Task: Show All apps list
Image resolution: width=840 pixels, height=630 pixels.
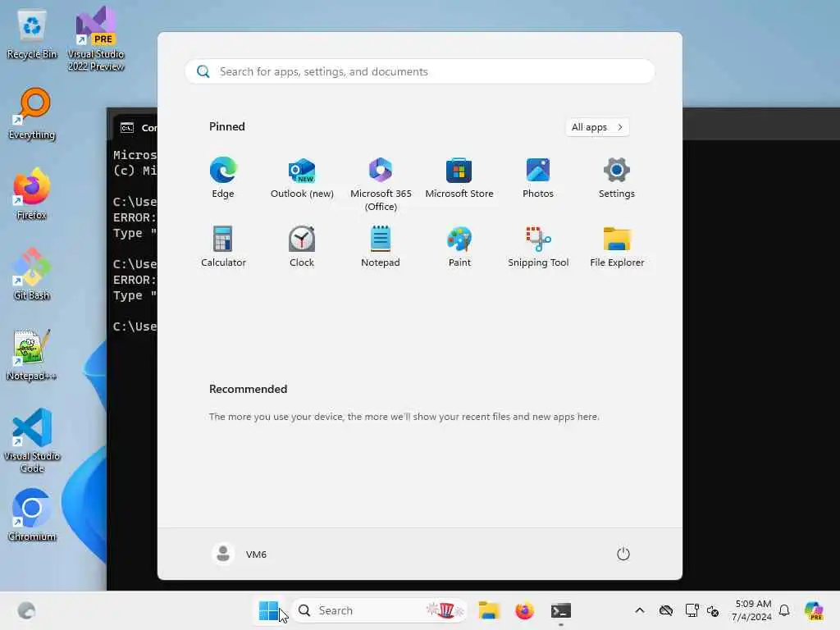Action: click(x=597, y=127)
